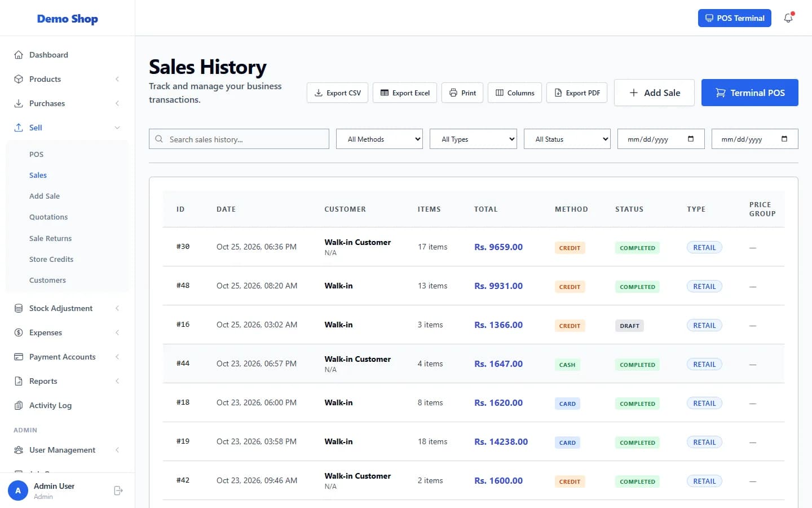The height and width of the screenshot is (508, 812).
Task: Click the logout icon beside Admin User
Action: [118, 491]
